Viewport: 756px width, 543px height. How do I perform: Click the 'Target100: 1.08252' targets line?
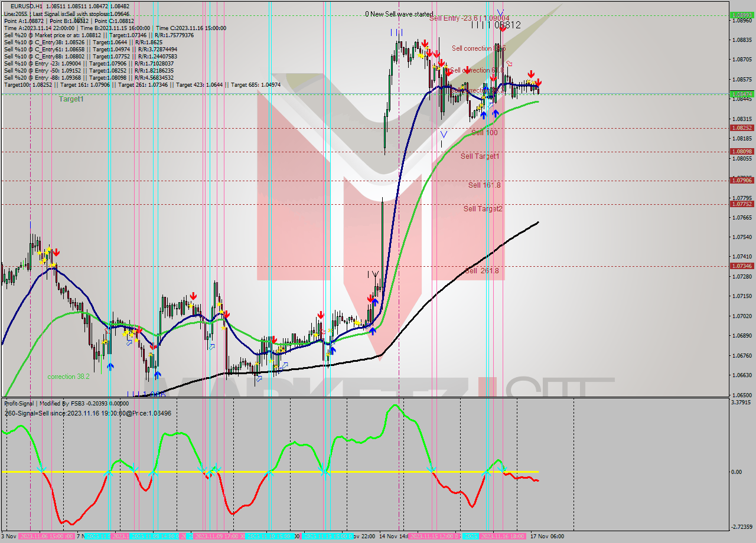(142, 84)
